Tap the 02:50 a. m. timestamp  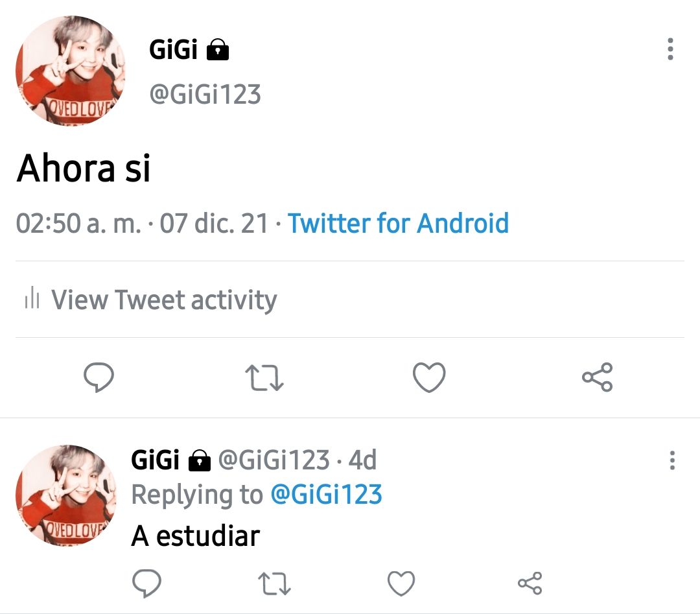coord(78,223)
